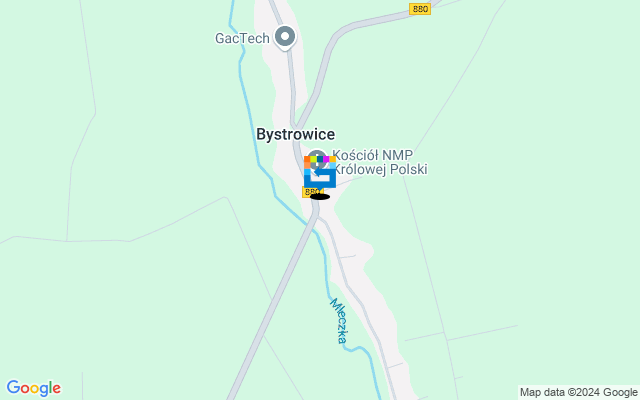Click the black oval marker shadow
640x400 pixels.
(x=320, y=197)
